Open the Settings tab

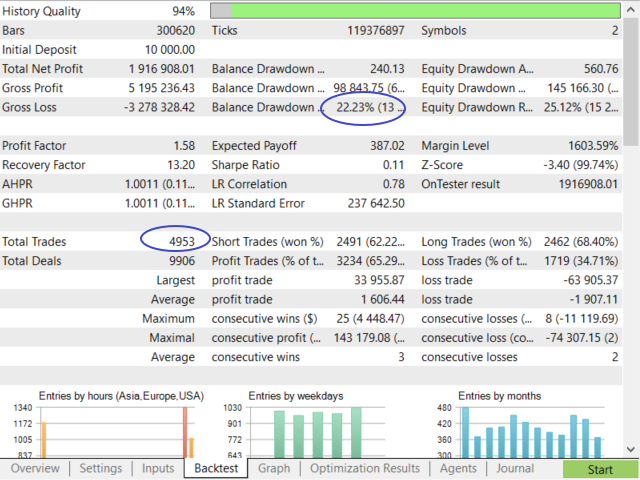coord(100,468)
